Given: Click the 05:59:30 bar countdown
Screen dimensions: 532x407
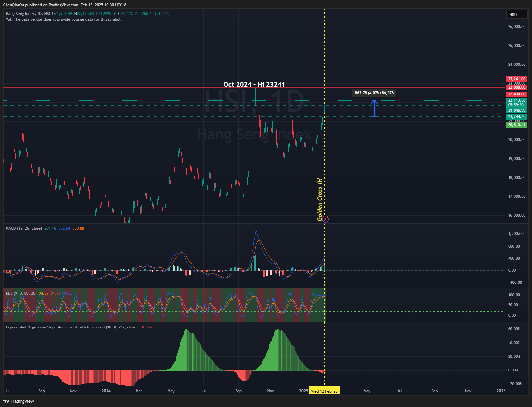Looking at the screenshot, I should click(516, 105).
